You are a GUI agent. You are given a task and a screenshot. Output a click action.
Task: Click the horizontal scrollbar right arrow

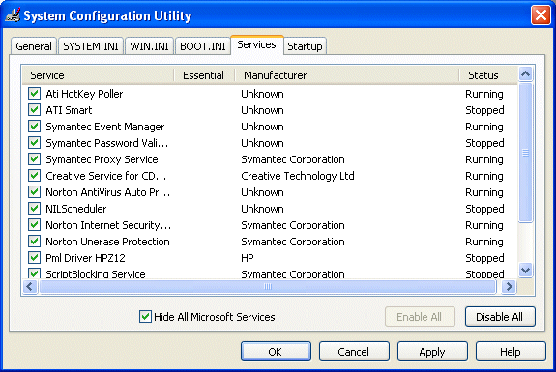coord(509,287)
